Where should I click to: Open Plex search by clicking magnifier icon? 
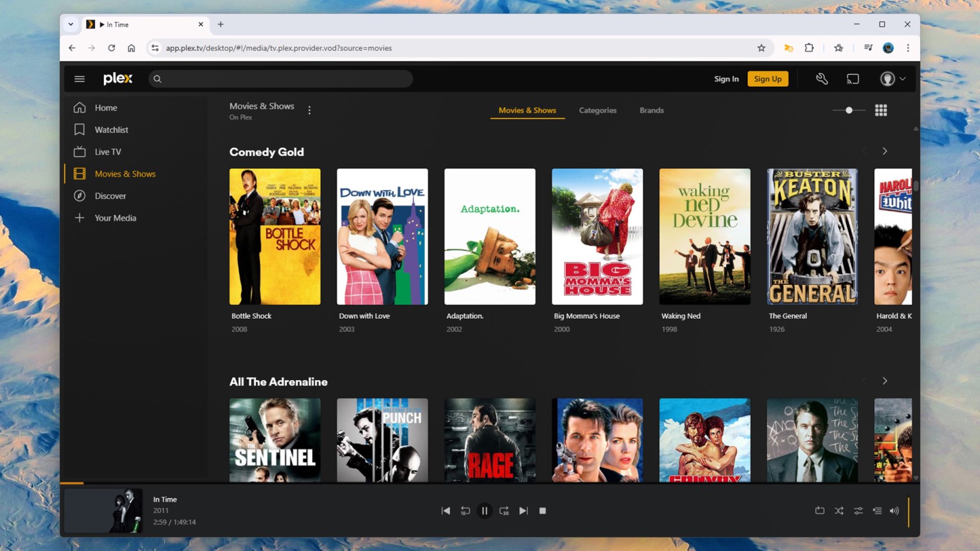tap(157, 78)
